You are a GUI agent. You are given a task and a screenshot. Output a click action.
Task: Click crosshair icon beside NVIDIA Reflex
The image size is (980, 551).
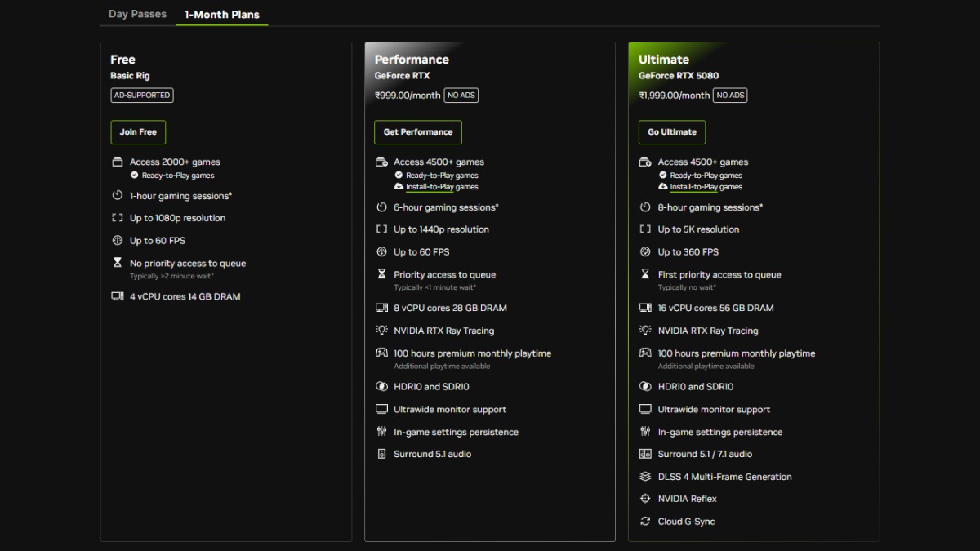pos(645,499)
